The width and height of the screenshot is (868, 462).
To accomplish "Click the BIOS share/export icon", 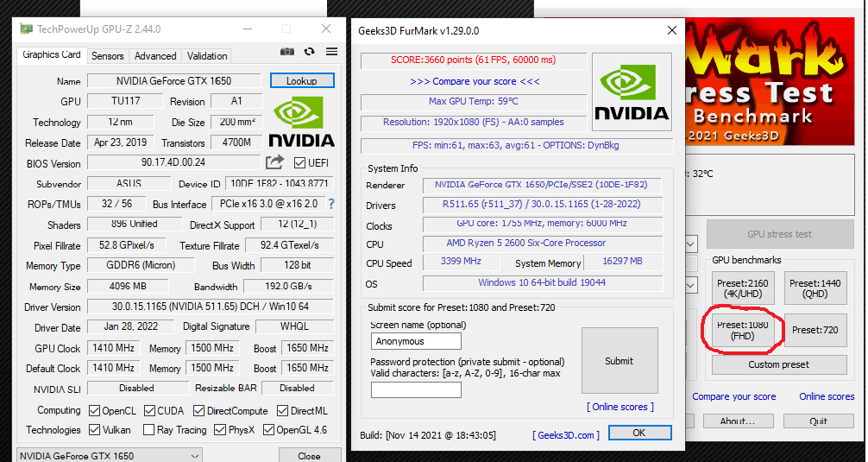I will click(x=274, y=162).
